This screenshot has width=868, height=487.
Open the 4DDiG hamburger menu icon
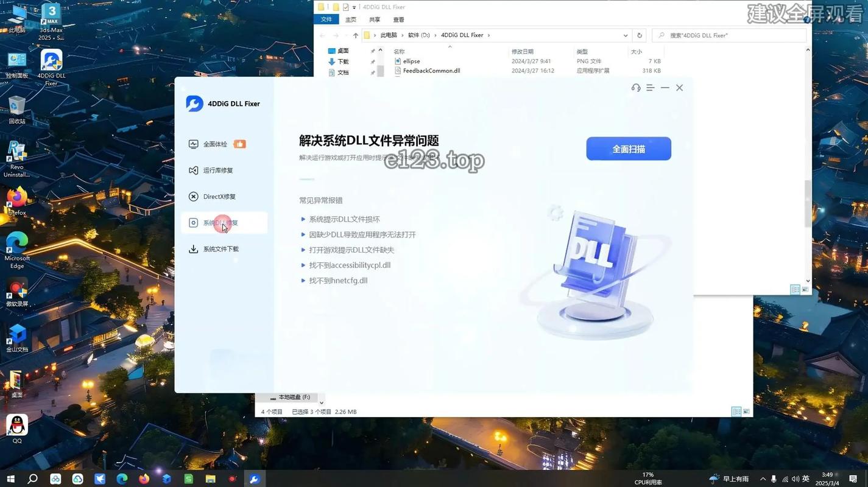click(x=651, y=88)
